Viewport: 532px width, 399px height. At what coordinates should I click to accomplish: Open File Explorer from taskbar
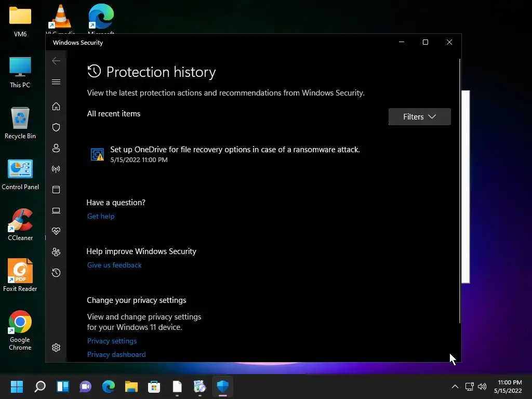point(131,387)
